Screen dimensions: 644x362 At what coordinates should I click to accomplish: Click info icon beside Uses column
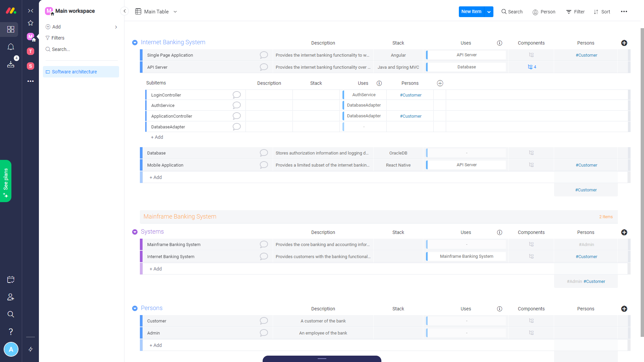pos(499,43)
